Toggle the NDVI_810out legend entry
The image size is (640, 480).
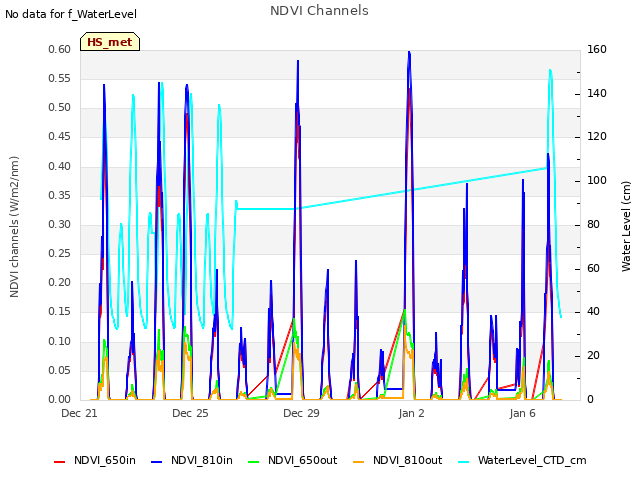click(397, 460)
